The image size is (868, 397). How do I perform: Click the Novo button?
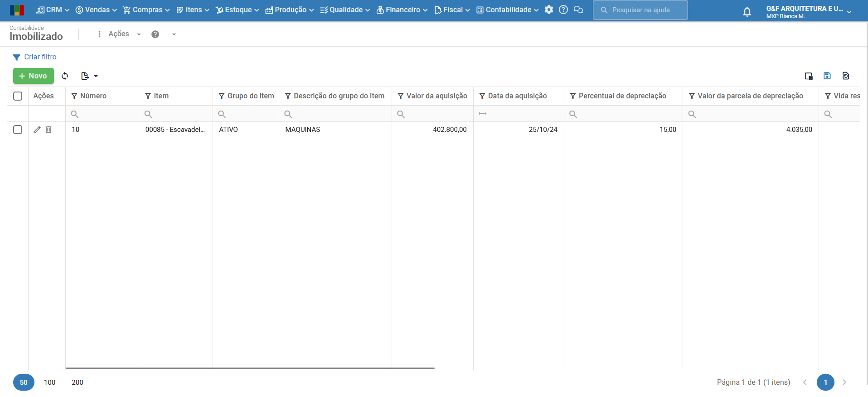(x=34, y=76)
